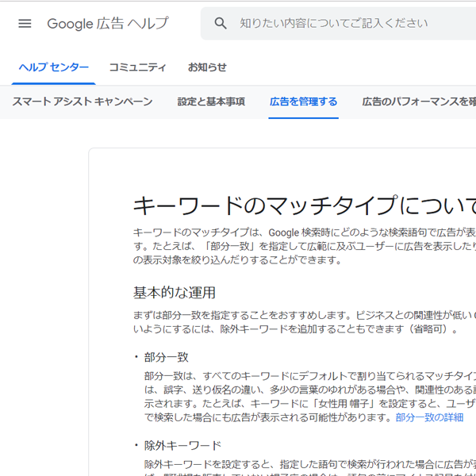The height and width of the screenshot is (476, 476).
Task: Open スマート アシスト キャンペーン section
Action: coord(83,102)
